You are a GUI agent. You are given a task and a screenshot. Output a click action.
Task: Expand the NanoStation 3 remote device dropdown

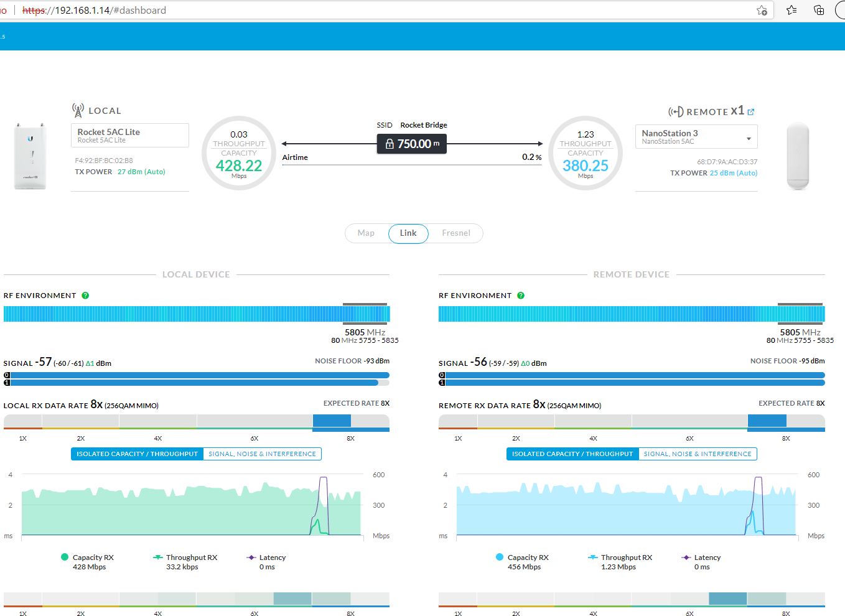pos(696,137)
